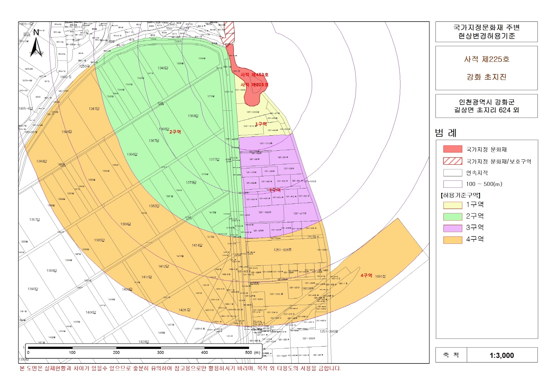The image size is (556, 392).
Task: Click the 강화 초지진 site name
Action: point(486,77)
